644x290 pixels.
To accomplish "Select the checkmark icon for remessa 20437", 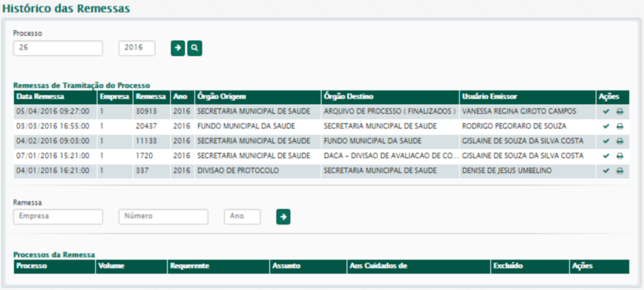I will point(606,126).
